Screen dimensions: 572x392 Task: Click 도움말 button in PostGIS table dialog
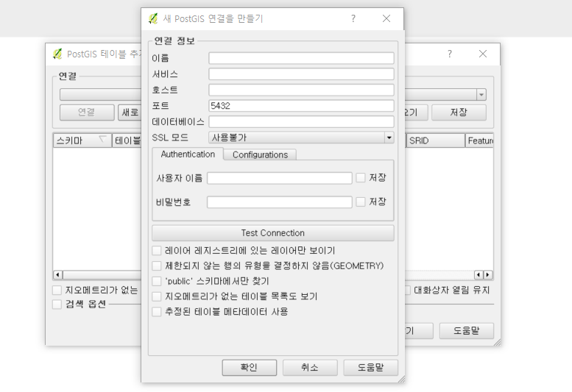tap(467, 331)
